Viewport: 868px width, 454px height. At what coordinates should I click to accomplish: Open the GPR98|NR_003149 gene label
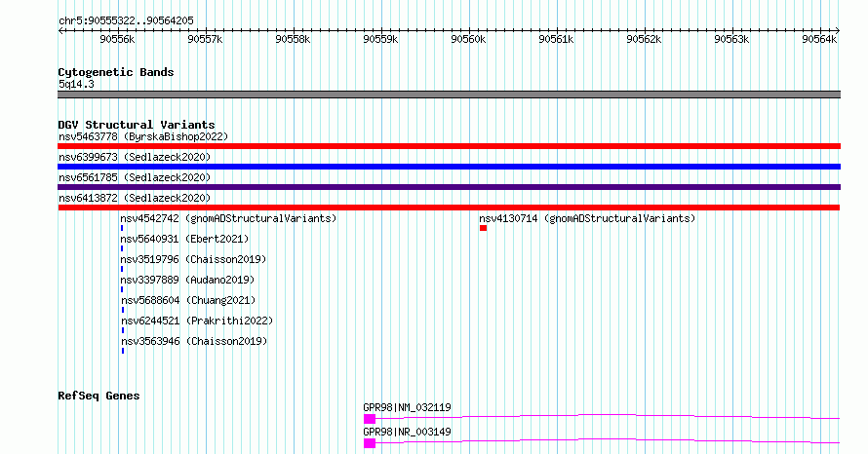pos(407,432)
